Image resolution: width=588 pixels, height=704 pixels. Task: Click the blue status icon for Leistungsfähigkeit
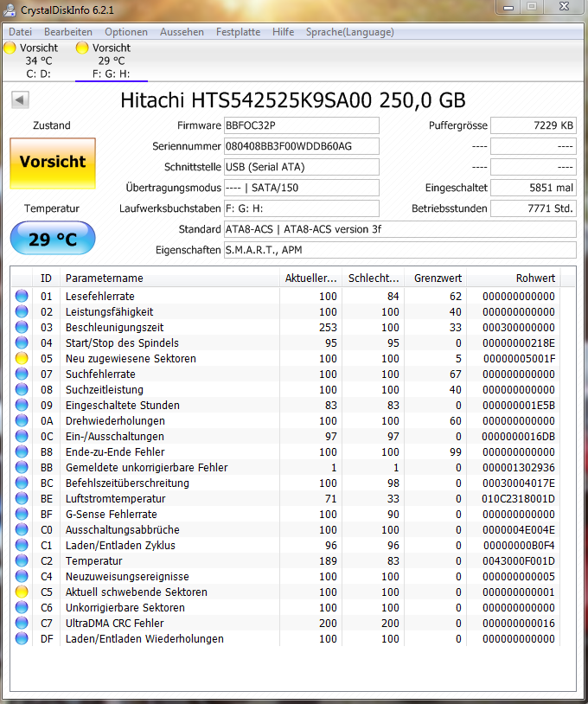pos(22,311)
